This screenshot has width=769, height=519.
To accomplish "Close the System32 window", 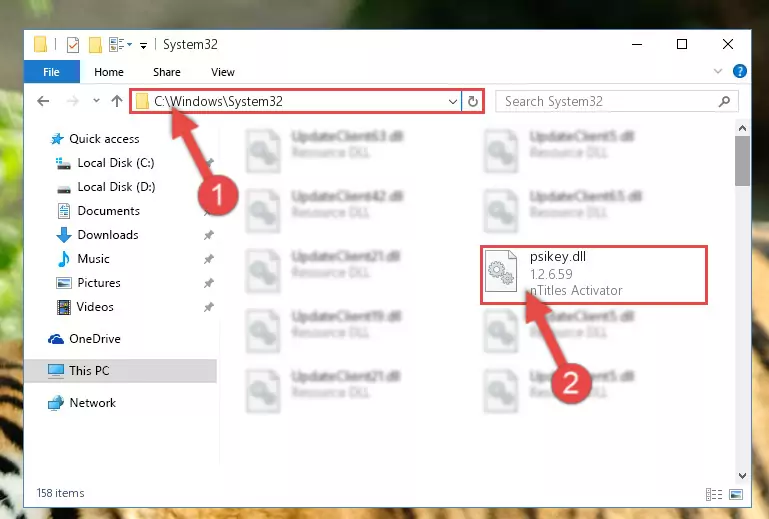I will pyautogui.click(x=728, y=44).
